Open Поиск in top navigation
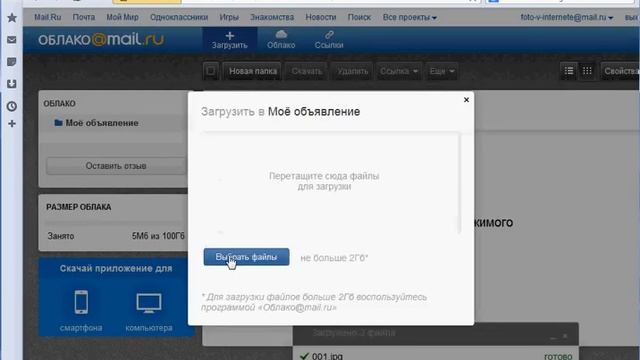Viewport: 640px width, 360px height. (359, 17)
